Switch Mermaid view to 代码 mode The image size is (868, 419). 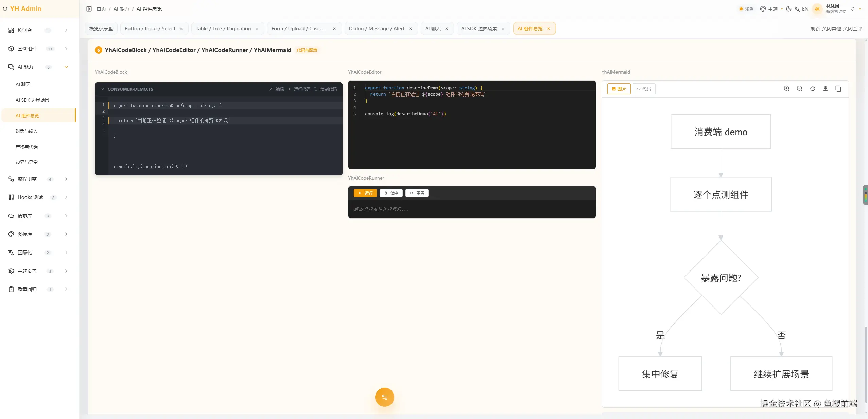(x=644, y=89)
